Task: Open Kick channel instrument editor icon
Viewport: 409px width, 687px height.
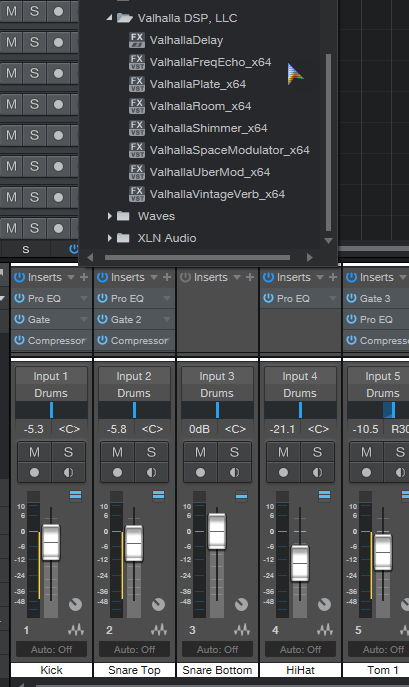Action: click(75, 630)
